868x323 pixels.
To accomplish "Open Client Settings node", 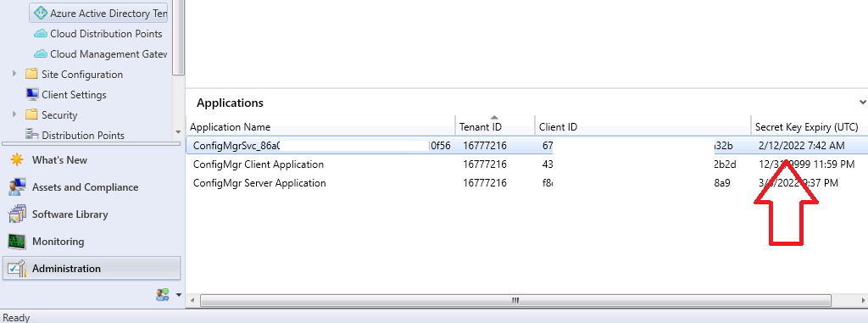I will coord(74,95).
